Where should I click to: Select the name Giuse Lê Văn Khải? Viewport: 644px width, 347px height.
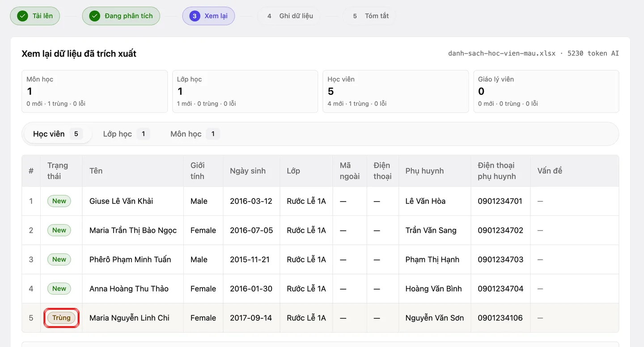tap(121, 201)
